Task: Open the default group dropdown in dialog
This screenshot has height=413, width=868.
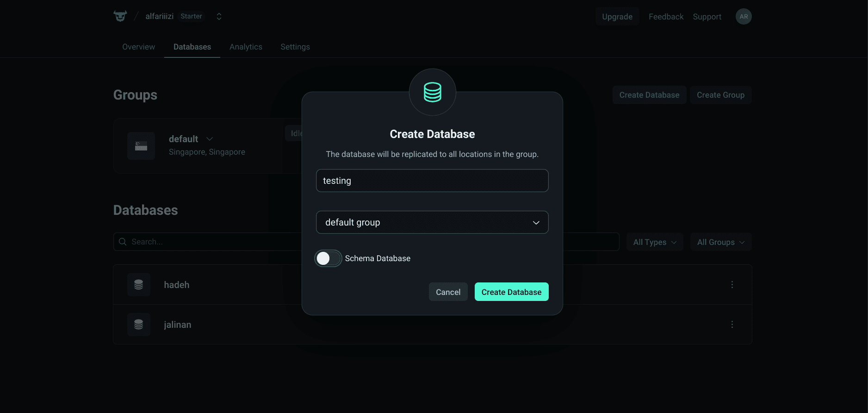Action: [x=432, y=222]
